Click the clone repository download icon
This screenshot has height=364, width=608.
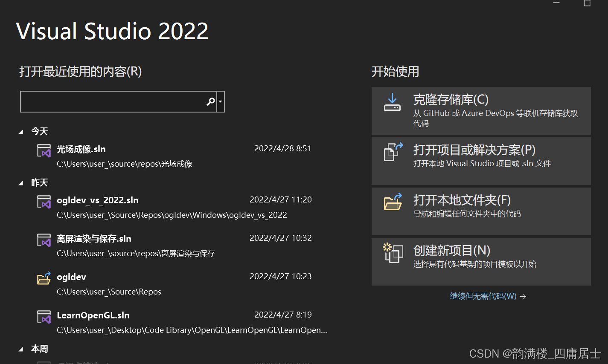392,103
